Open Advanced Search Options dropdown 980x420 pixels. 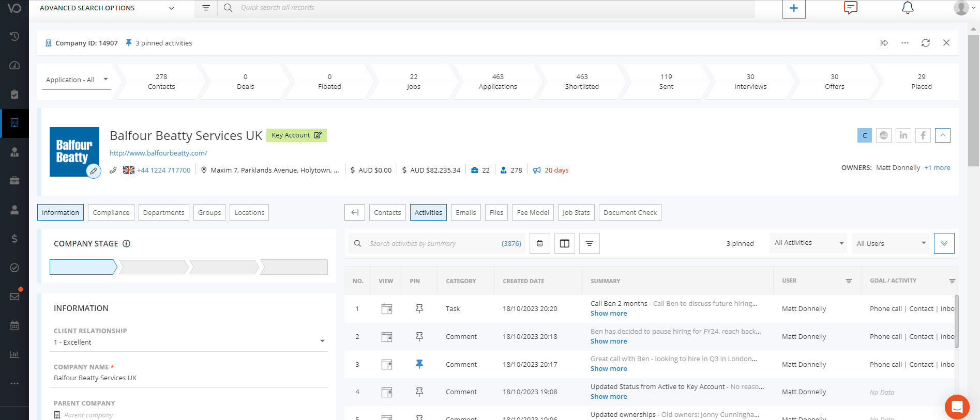[x=107, y=8]
